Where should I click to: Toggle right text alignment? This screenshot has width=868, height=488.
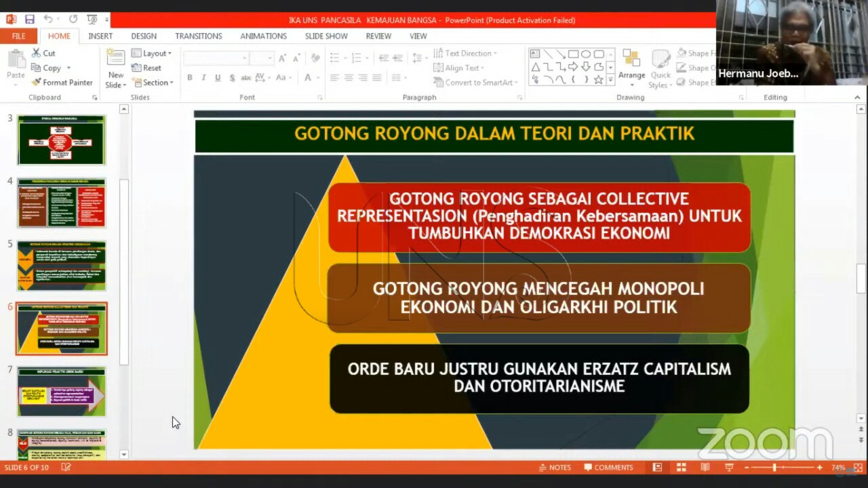coord(363,78)
